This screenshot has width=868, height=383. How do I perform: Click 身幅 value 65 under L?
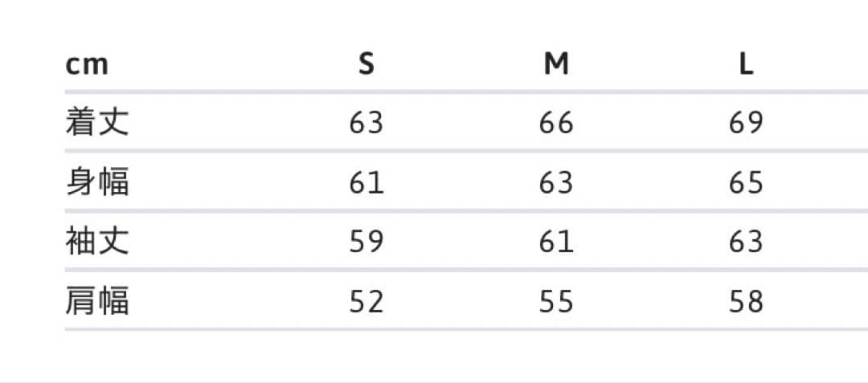pos(747,183)
